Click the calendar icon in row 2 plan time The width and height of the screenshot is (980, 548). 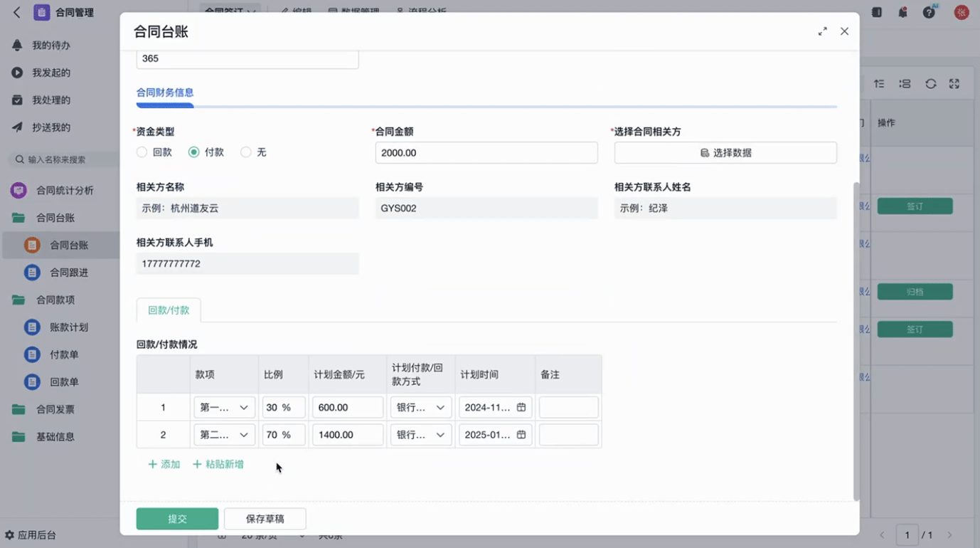521,435
